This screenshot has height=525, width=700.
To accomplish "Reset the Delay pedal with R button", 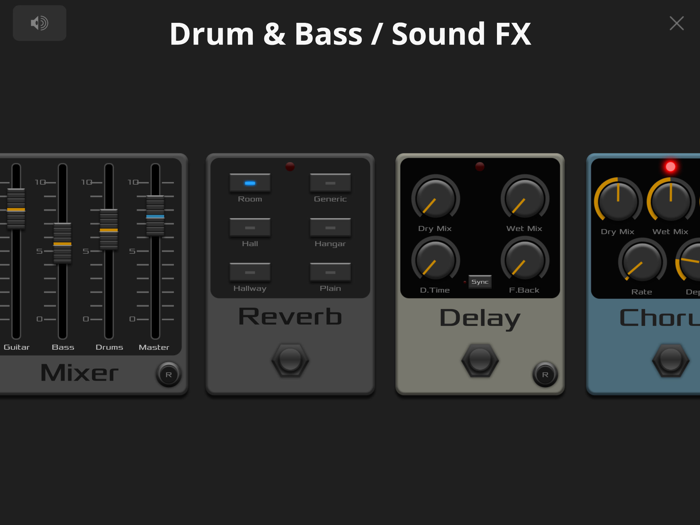I will click(x=545, y=374).
